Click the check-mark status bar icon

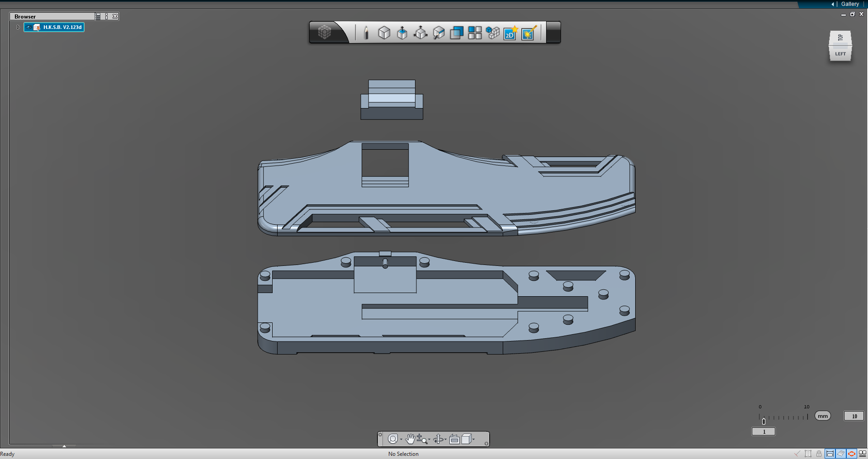point(797,454)
